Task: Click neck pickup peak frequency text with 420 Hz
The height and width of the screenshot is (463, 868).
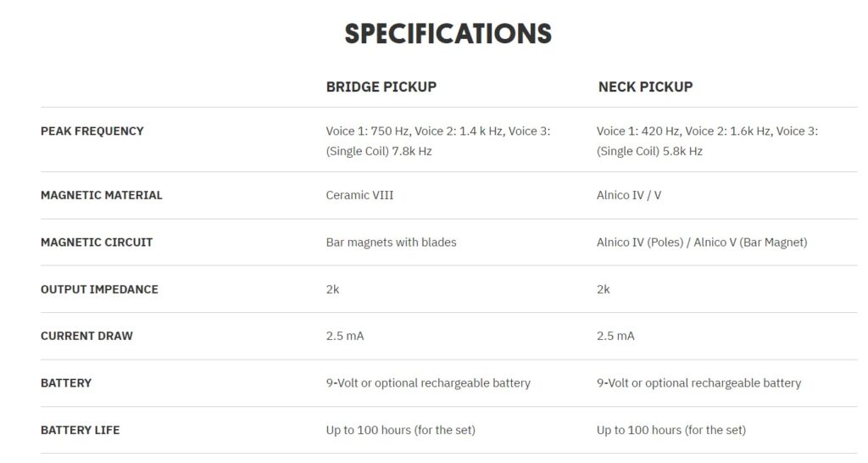Action: tap(707, 142)
